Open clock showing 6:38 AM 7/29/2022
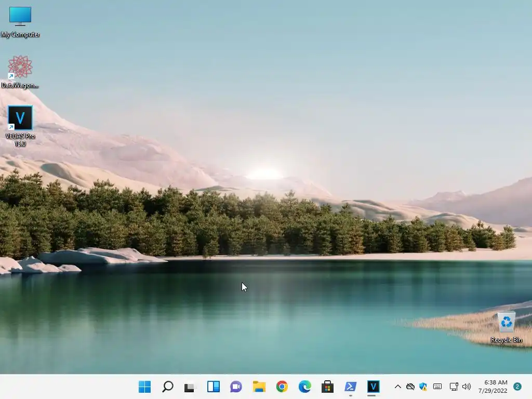The image size is (532, 399). click(x=493, y=387)
